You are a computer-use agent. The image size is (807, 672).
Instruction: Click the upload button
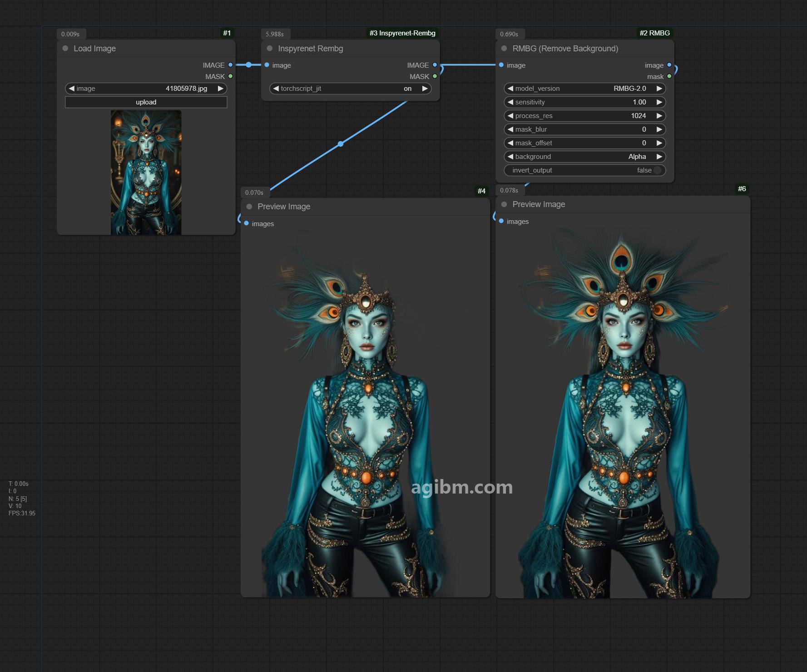click(146, 102)
